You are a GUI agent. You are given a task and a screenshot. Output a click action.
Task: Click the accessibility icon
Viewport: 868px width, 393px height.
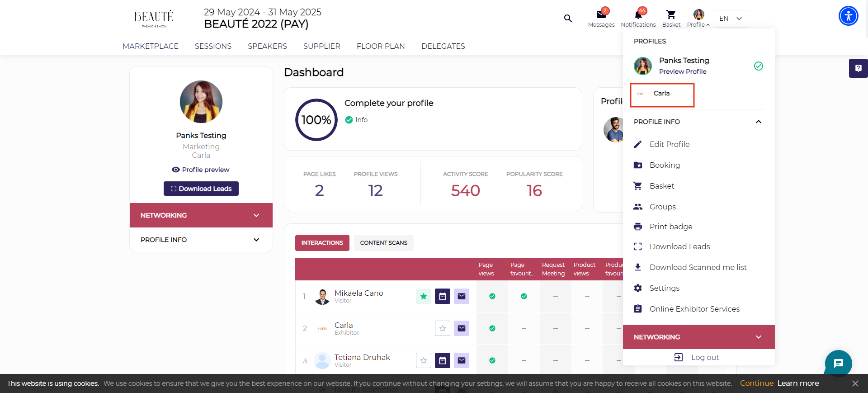(849, 16)
